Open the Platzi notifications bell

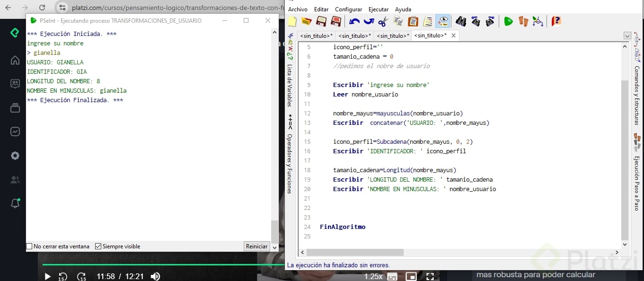click(15, 203)
